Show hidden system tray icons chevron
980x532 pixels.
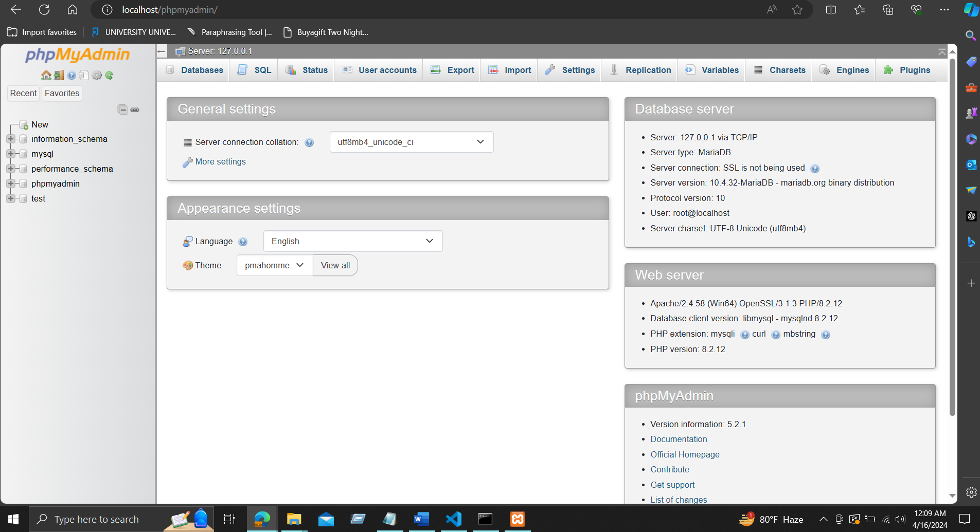(x=823, y=519)
